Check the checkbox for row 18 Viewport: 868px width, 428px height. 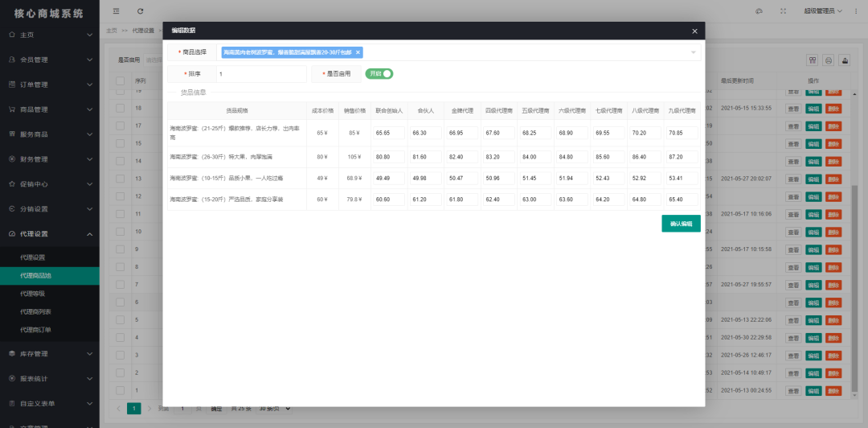(x=120, y=108)
